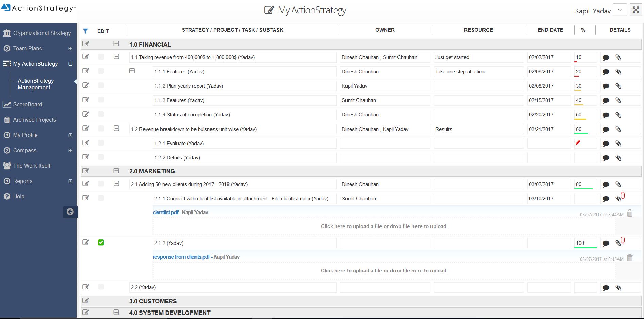Tick the 1.2.1 Evaluate checkbox

pos(101,143)
